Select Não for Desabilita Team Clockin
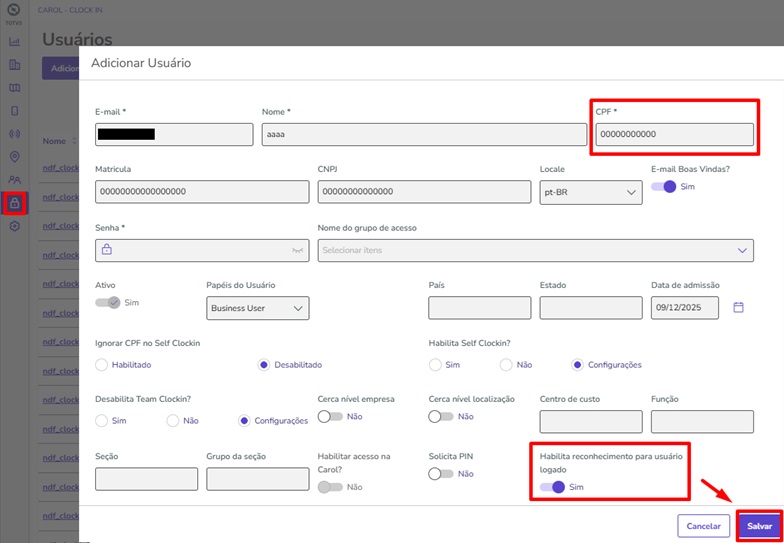 173,421
